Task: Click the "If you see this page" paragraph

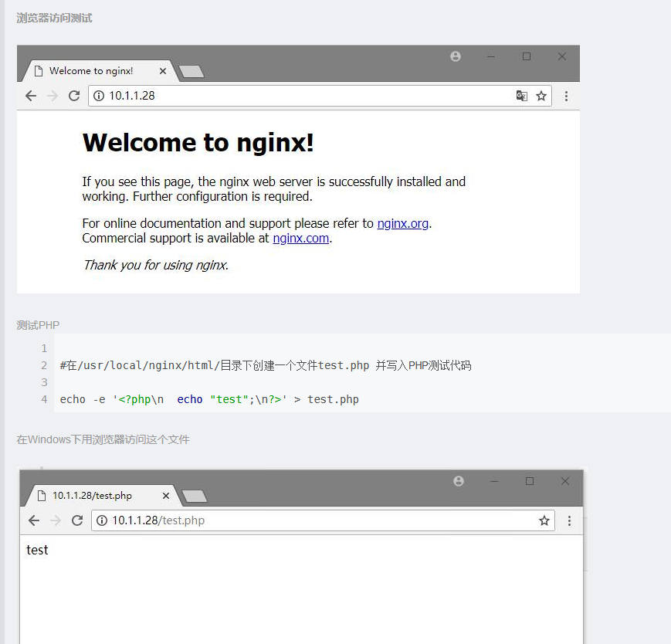Action: point(274,188)
